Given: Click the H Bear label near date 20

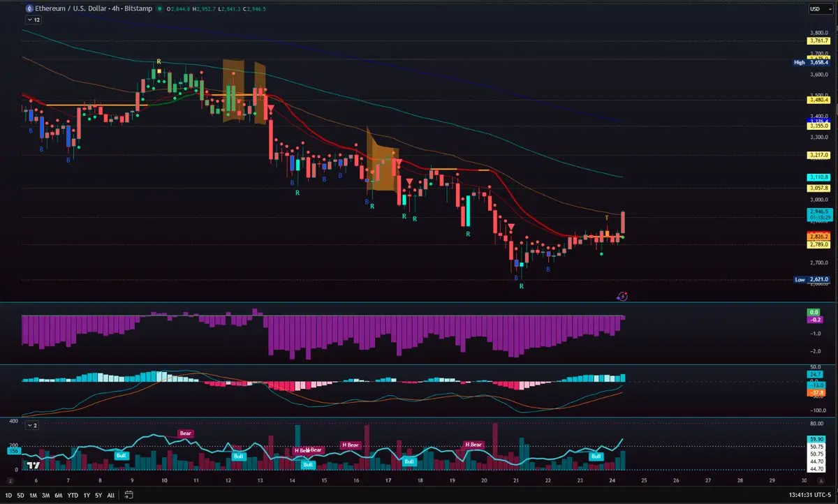Looking at the screenshot, I should (x=473, y=445).
